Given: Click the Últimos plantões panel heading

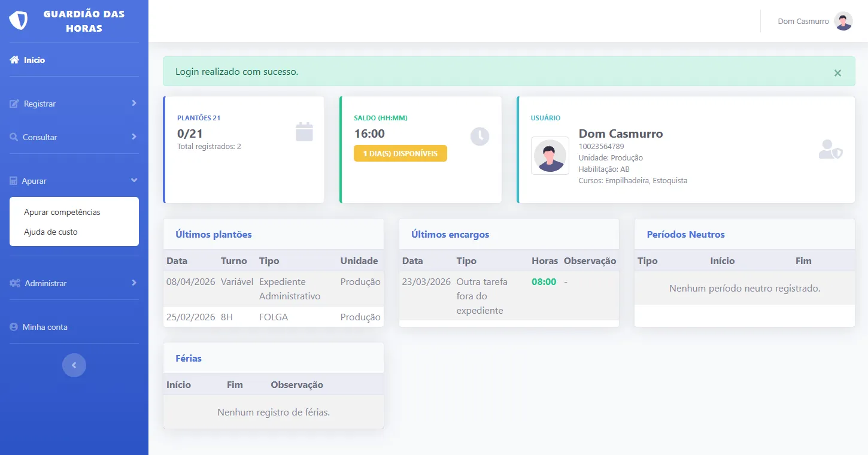Looking at the screenshot, I should pyautogui.click(x=214, y=235).
